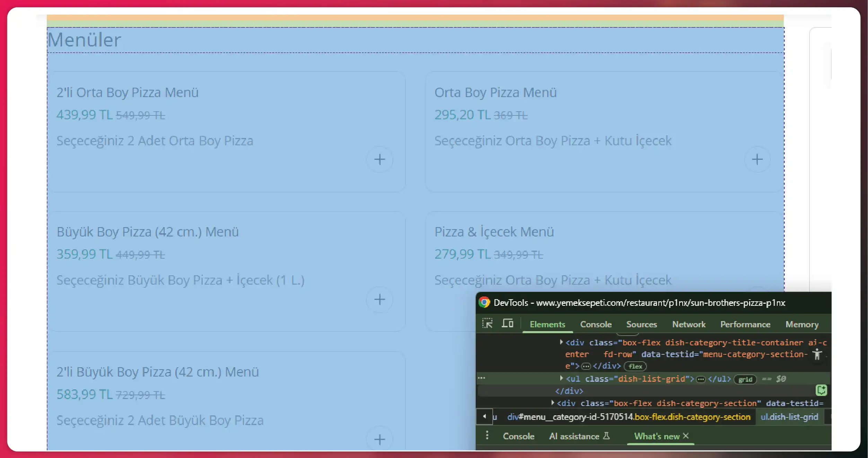Viewport: 868px width, 458px height.
Task: Select ul.dish-list-grid breadcrumb item
Action: [789, 417]
